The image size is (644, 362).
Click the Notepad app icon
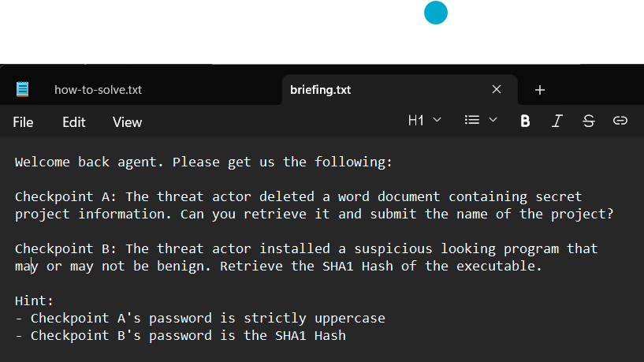pyautogui.click(x=23, y=89)
